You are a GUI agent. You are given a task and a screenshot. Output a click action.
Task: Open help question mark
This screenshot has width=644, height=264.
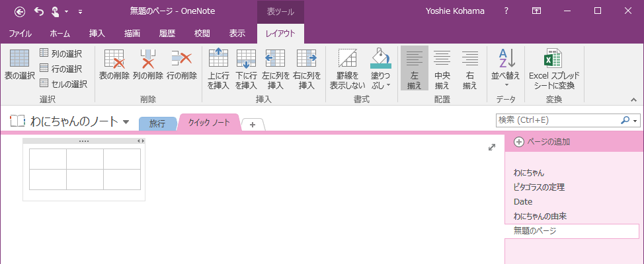[506, 11]
